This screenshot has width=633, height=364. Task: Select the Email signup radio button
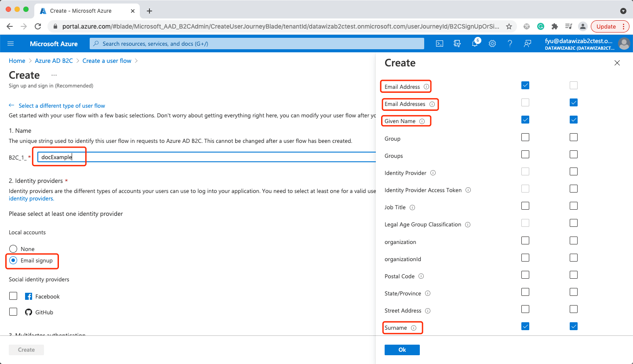coord(13,260)
